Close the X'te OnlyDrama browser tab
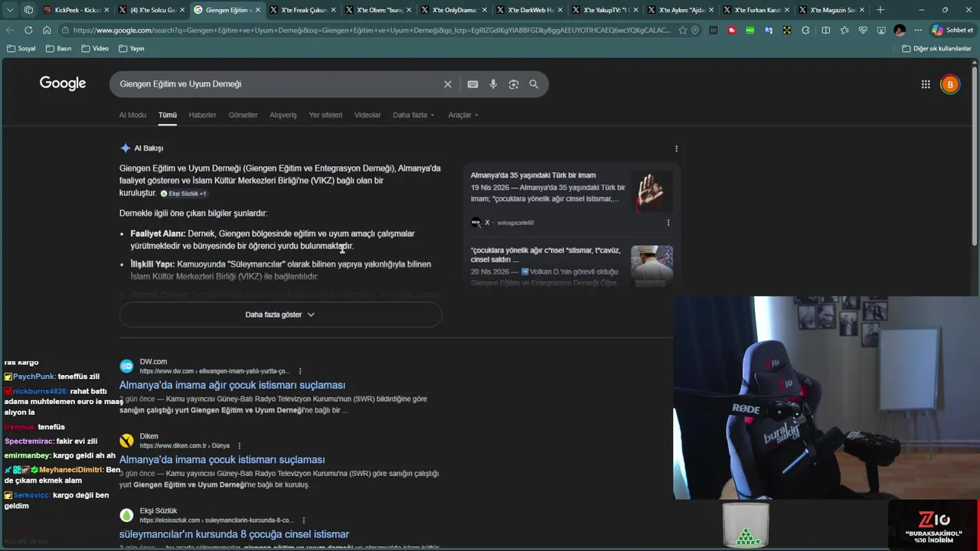 tap(485, 10)
